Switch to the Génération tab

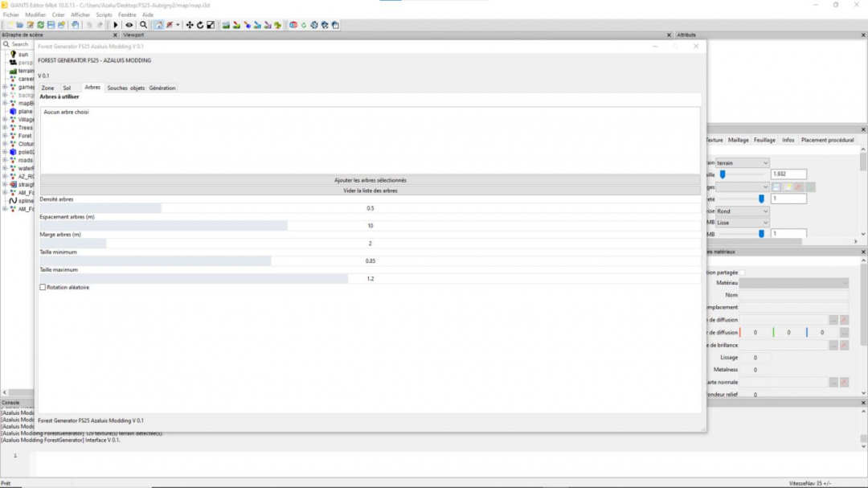tap(162, 88)
